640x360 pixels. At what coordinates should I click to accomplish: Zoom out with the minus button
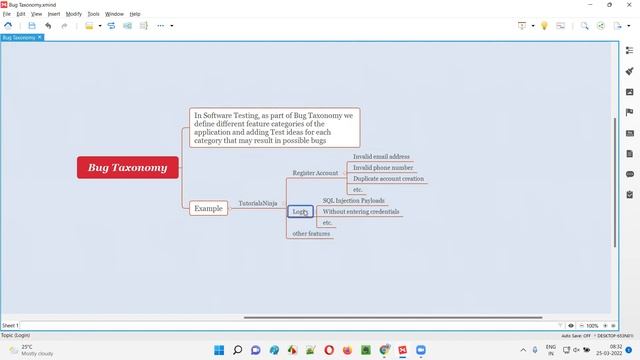[582, 326]
